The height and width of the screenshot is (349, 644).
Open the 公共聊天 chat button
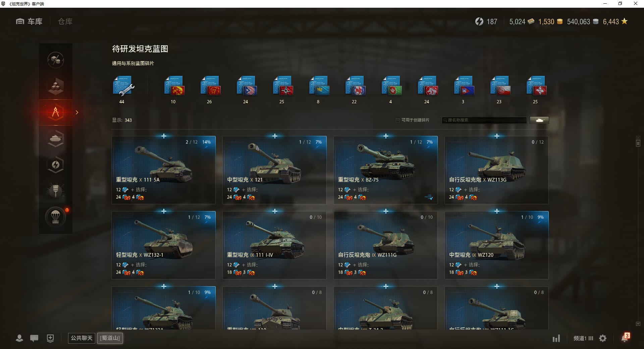(x=82, y=338)
